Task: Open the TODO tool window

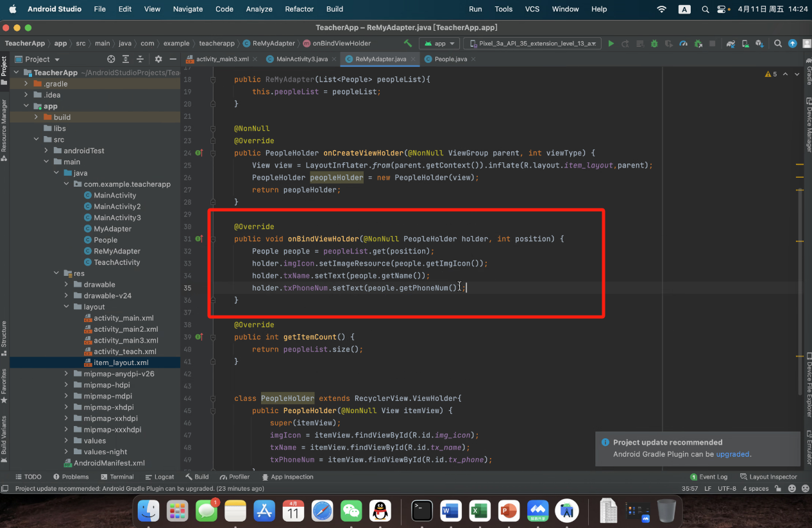Action: click(28, 477)
